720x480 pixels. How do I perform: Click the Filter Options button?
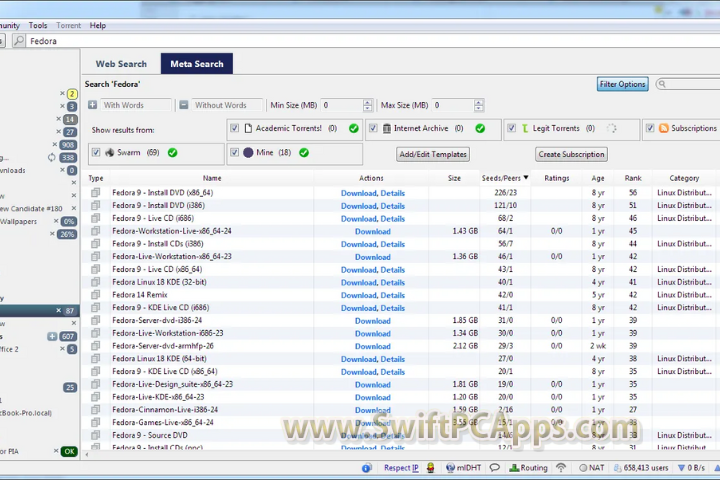(x=623, y=84)
